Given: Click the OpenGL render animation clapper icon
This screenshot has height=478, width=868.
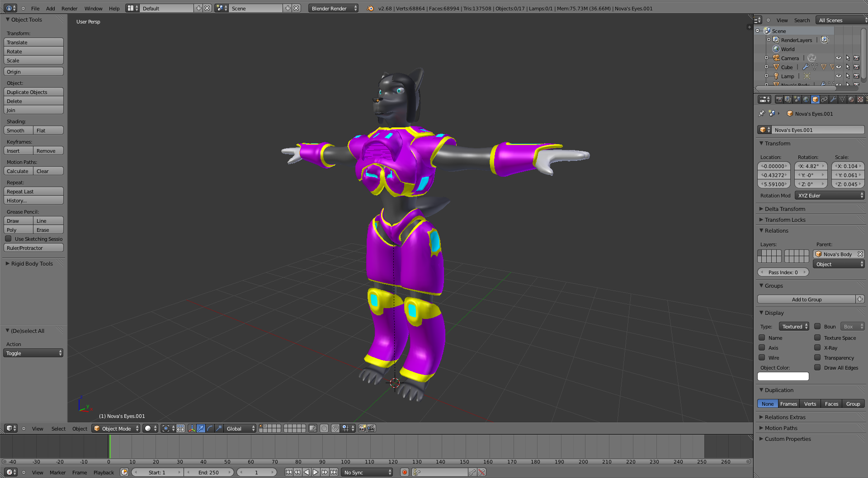Looking at the screenshot, I should pyautogui.click(x=371, y=428).
